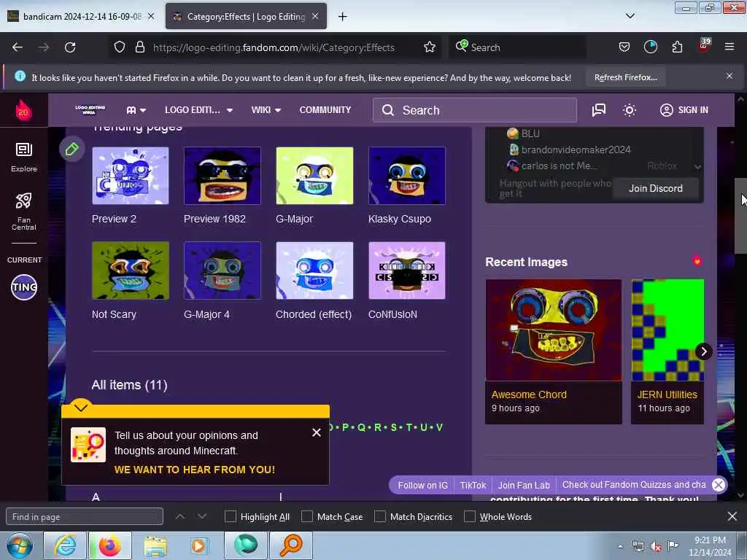The height and width of the screenshot is (560, 747).
Task: Select the Category:Effects browser tab
Action: 246,17
